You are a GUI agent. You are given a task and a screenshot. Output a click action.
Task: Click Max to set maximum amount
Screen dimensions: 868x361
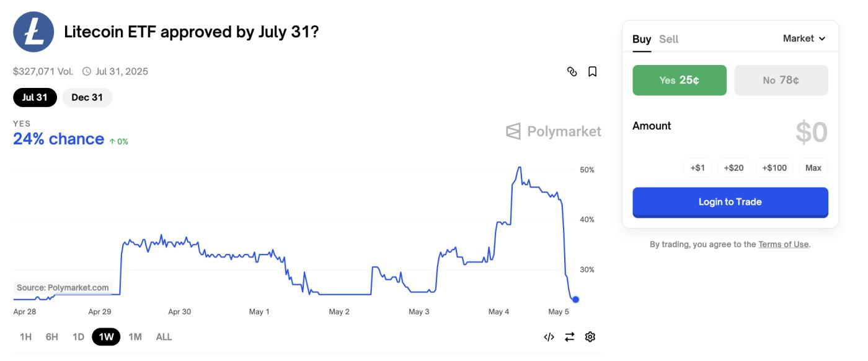(813, 167)
